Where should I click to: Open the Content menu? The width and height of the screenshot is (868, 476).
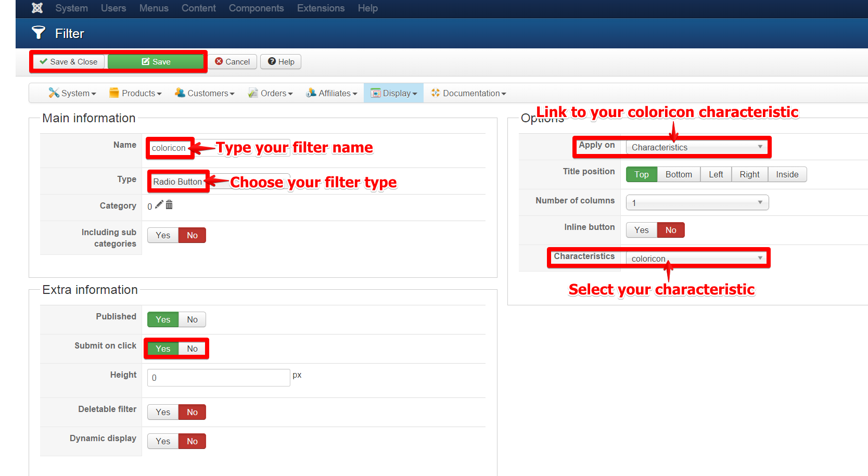(x=199, y=8)
